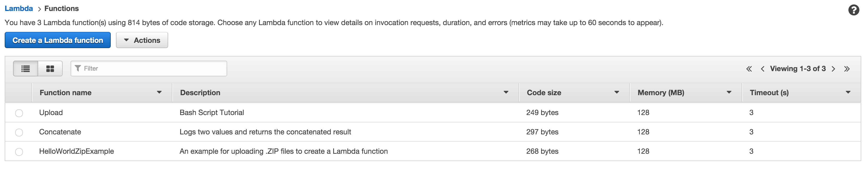Switch to grid view layout

coord(50,68)
